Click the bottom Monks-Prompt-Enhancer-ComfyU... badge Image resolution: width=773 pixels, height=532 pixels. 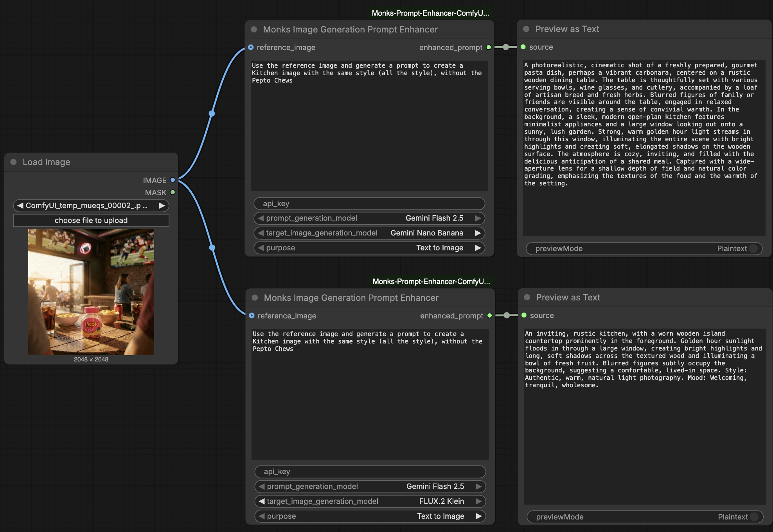431,281
